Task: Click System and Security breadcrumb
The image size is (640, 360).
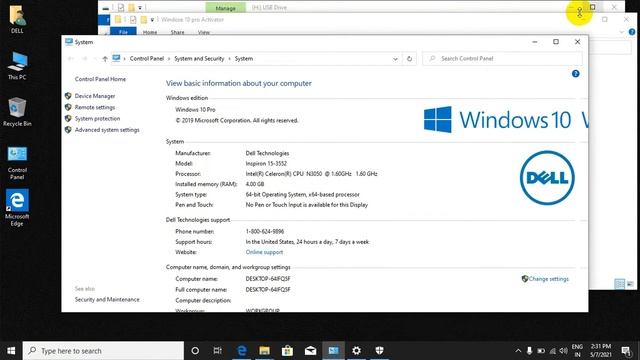Action: click(x=199, y=59)
